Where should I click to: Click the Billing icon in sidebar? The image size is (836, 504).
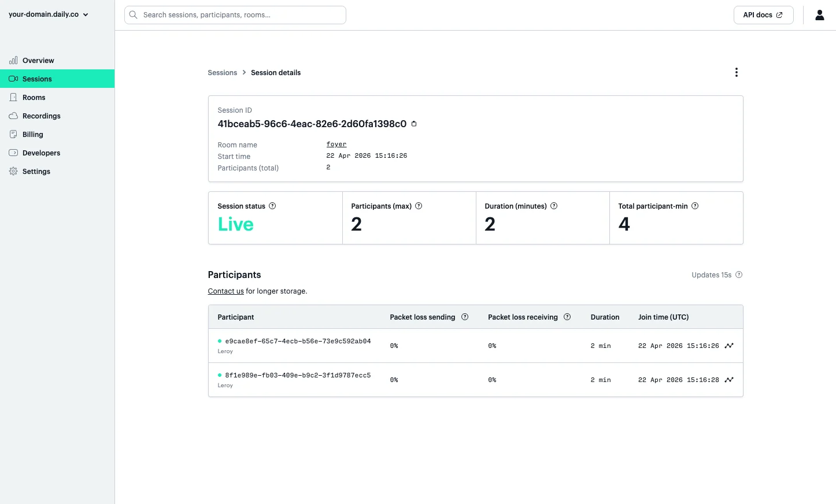click(x=13, y=134)
